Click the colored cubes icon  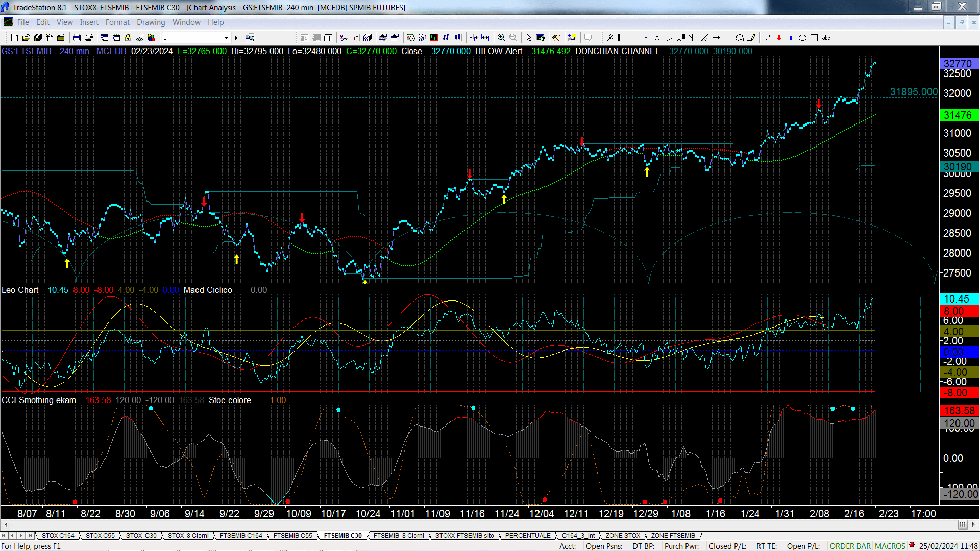point(152,37)
